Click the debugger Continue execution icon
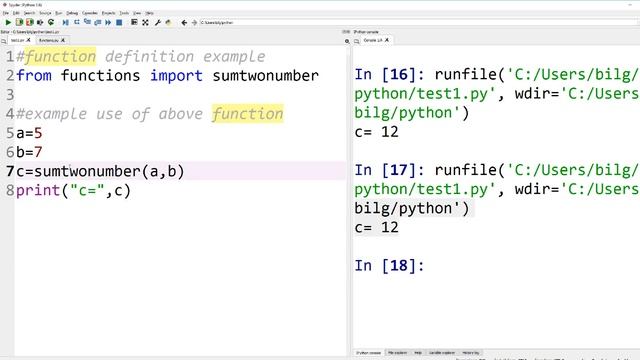 pos(108,22)
